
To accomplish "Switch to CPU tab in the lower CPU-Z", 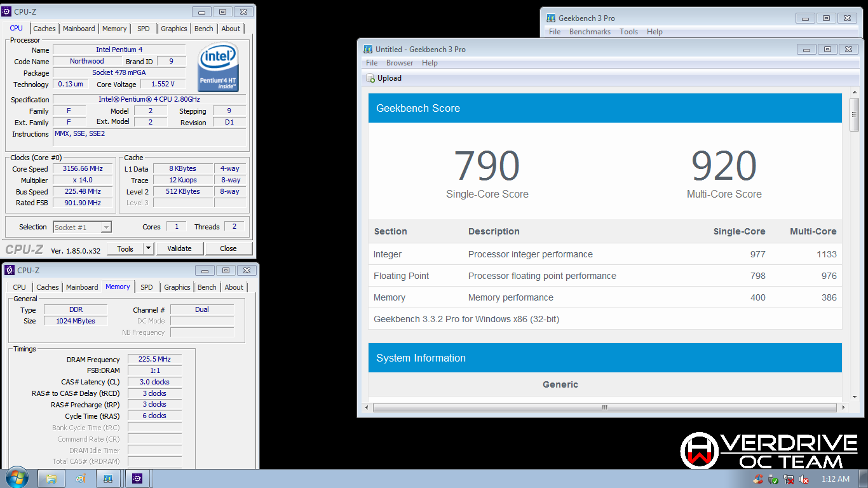I will [x=20, y=287].
